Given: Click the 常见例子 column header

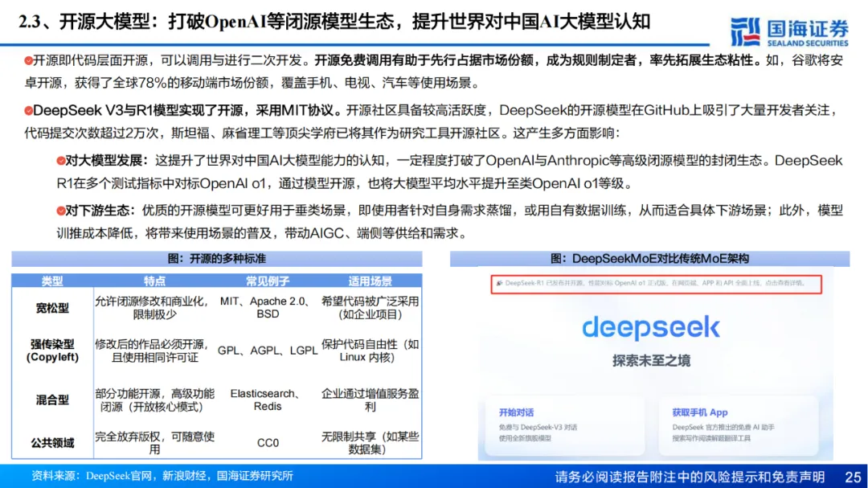Looking at the screenshot, I should [268, 281].
